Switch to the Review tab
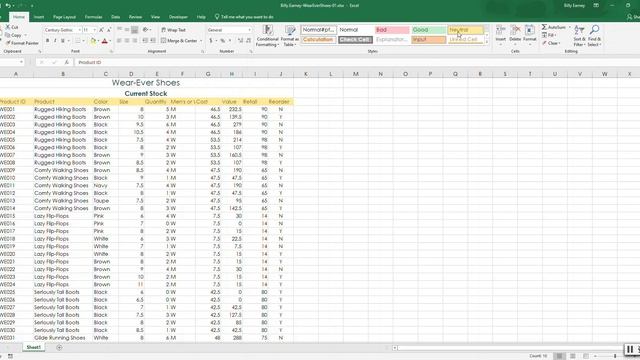Screen dimensions: 640x360 point(135,17)
